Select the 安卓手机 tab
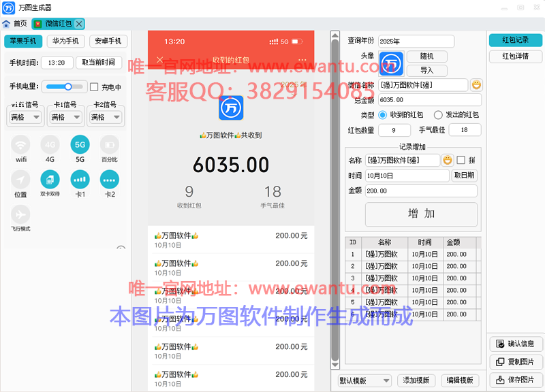Viewport: 545px width, 392px height. 108,41
